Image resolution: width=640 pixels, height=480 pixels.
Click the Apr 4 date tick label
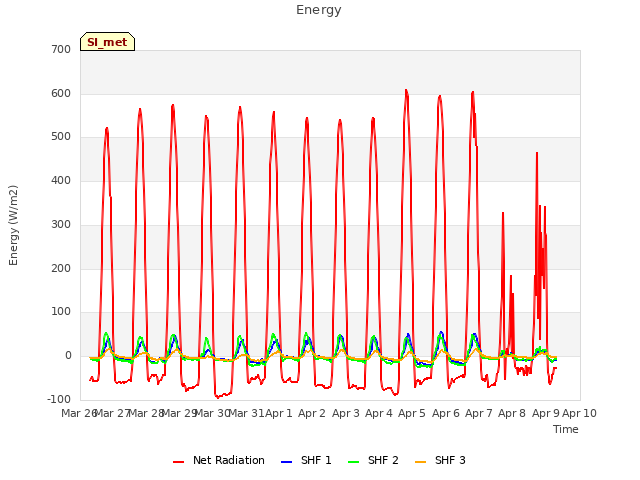tap(379, 413)
